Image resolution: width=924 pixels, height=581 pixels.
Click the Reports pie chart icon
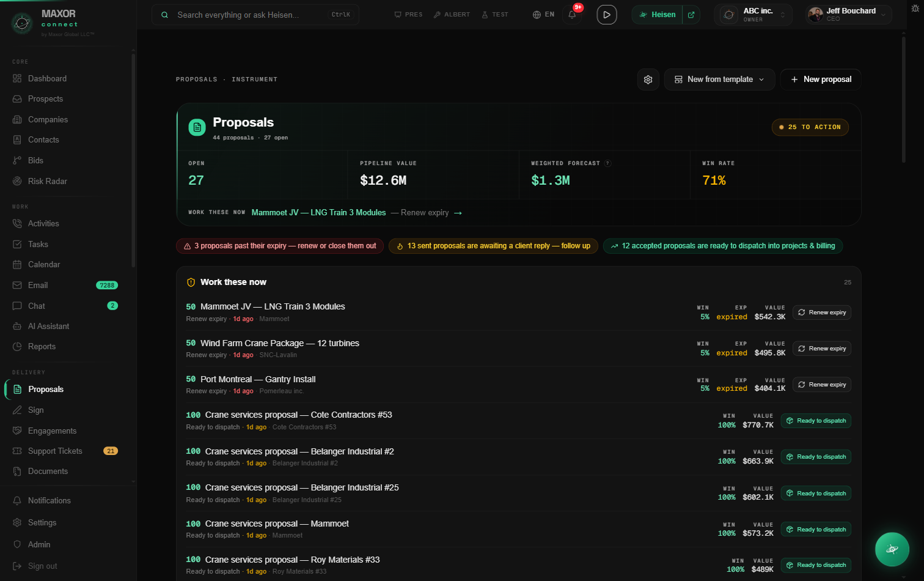(x=17, y=346)
